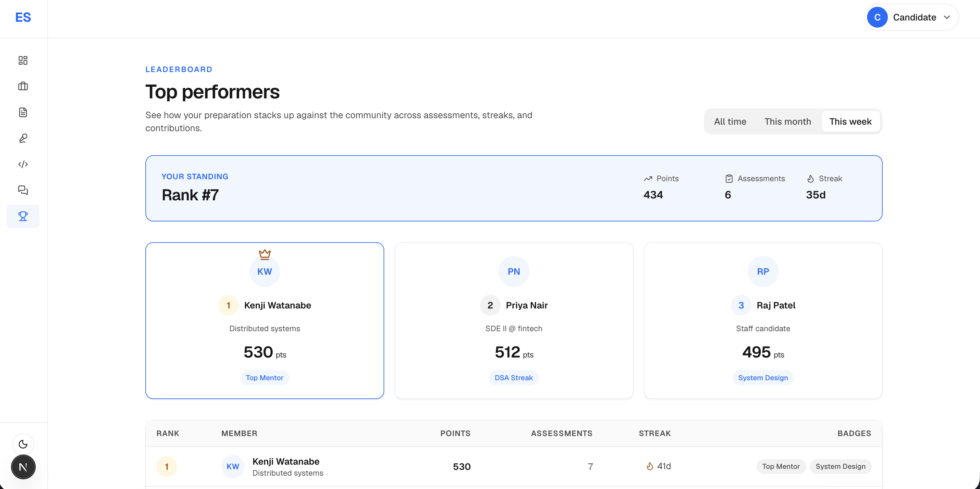
Task: Expand the Candidate account dropdown chevron
Action: 947,18
